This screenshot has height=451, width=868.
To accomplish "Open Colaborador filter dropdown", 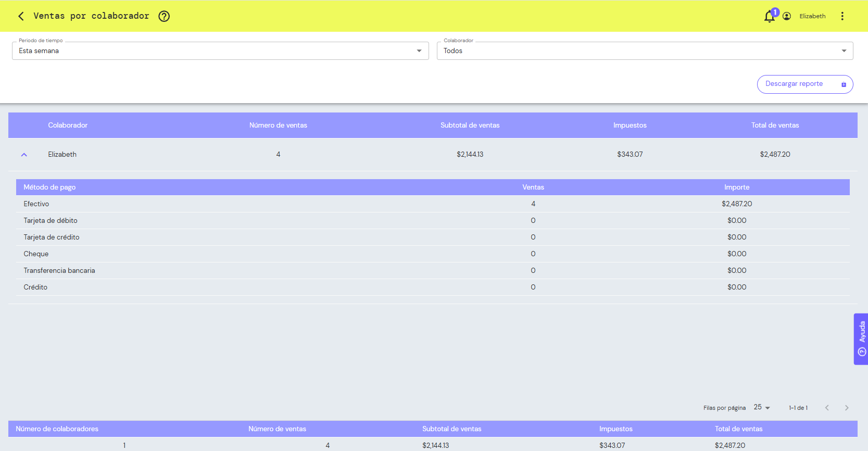I will pos(645,51).
